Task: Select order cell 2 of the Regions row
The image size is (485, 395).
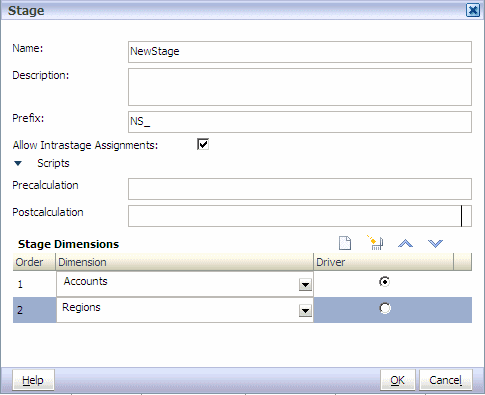Action: [x=34, y=310]
